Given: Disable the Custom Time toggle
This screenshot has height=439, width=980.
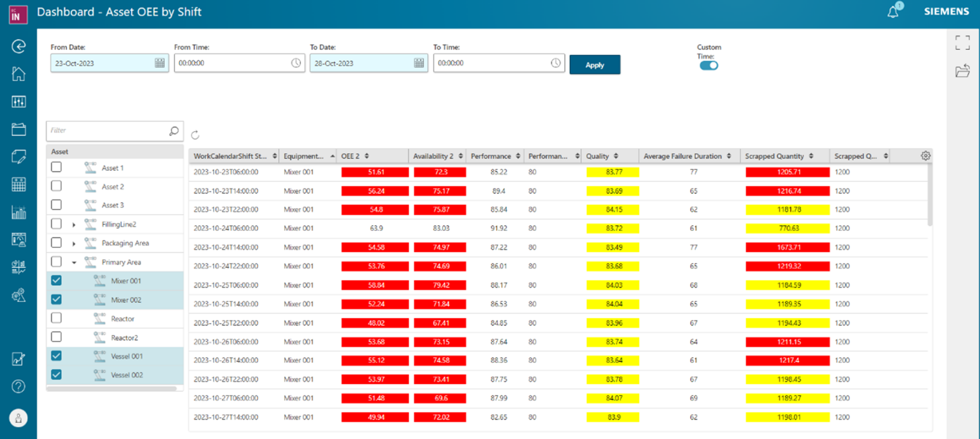Looking at the screenshot, I should [x=708, y=66].
